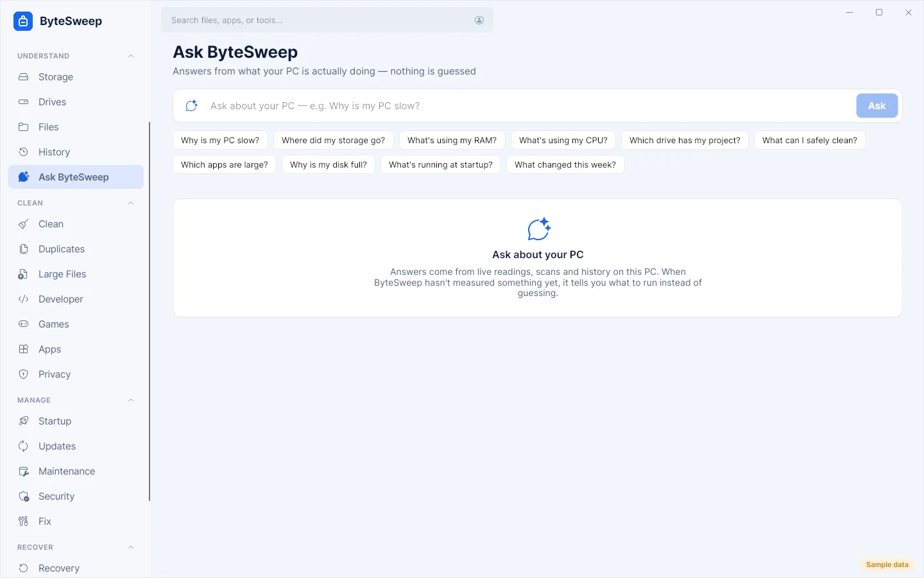924x578 pixels.
Task: Collapse the MANAGE section
Action: point(131,400)
